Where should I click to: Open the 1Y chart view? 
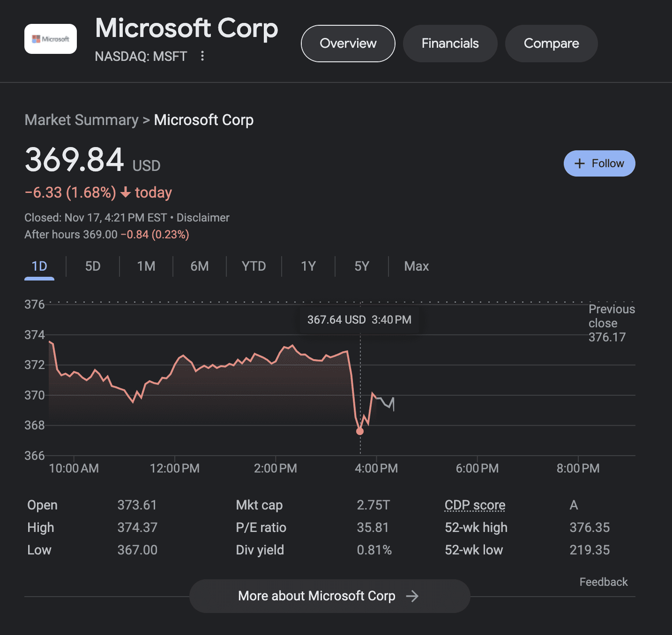click(x=308, y=266)
